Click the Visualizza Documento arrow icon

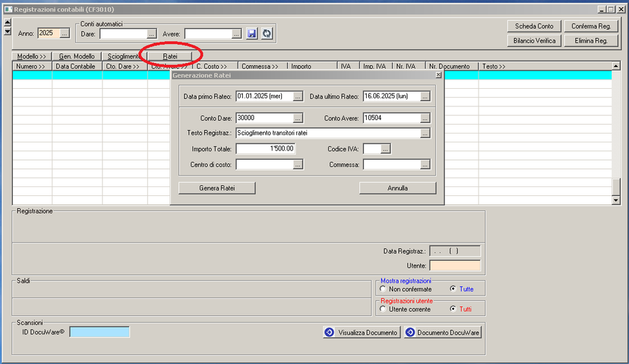[329, 332]
